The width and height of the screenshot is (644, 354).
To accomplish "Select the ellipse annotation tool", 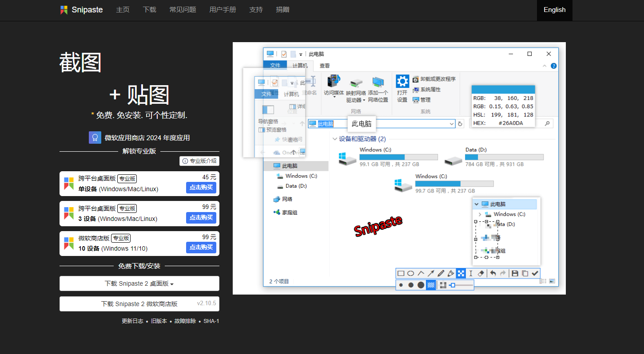I will point(411,273).
